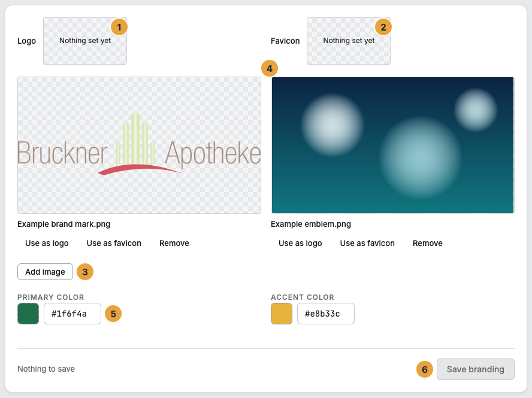Open the accent color yellow swatch

[282, 314]
